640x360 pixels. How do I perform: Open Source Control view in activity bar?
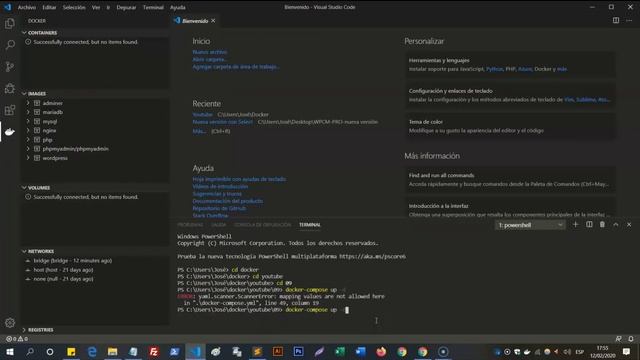coord(10,67)
